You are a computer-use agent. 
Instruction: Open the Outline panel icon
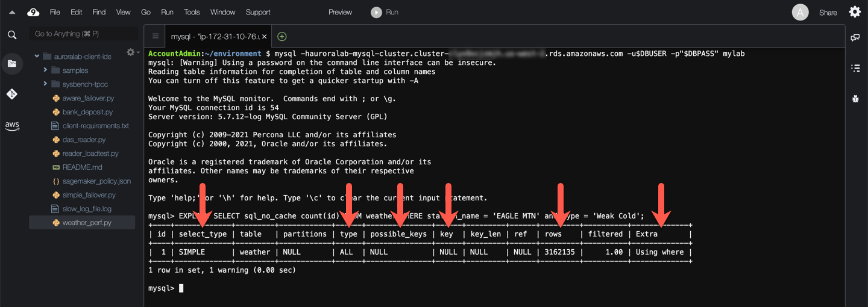click(855, 68)
